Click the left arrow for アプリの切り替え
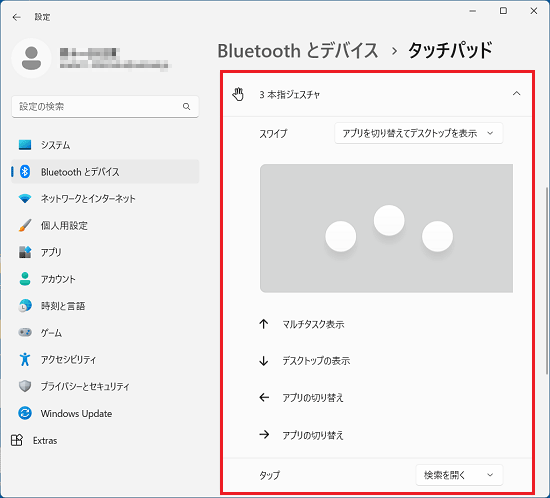This screenshot has height=498, width=550. 264,397
